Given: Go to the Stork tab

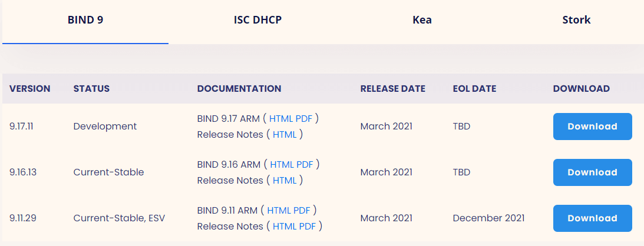Looking at the screenshot, I should [576, 20].
